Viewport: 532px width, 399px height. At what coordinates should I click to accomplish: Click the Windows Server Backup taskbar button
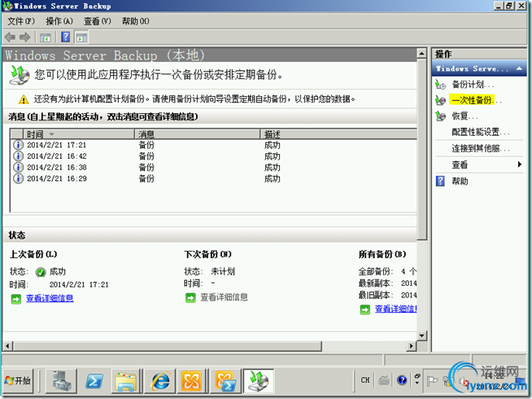click(x=259, y=380)
